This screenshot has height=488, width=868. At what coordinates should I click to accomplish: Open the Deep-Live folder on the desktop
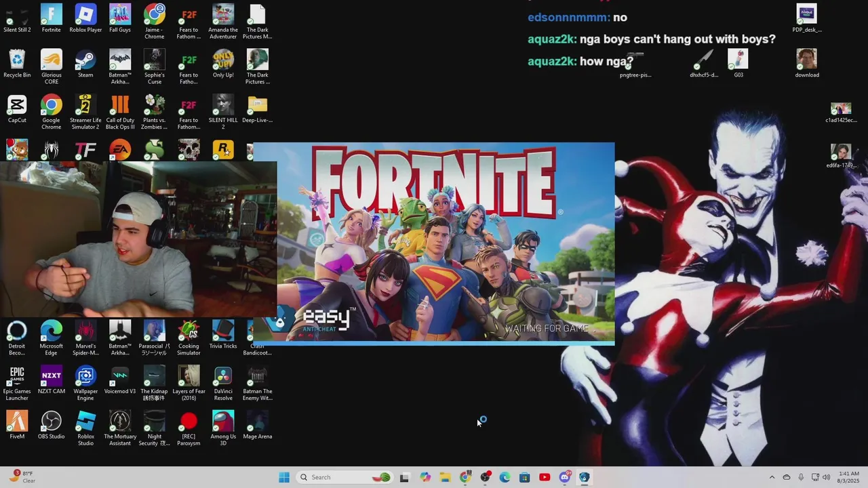pos(258,108)
